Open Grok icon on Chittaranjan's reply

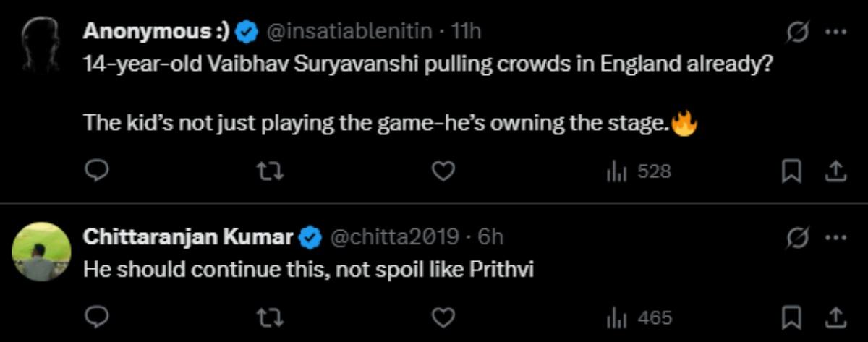tap(798, 236)
